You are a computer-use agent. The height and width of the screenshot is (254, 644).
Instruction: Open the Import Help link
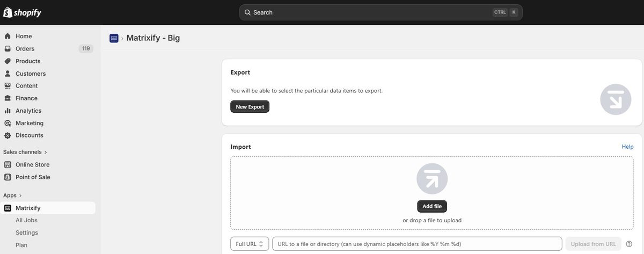627,147
